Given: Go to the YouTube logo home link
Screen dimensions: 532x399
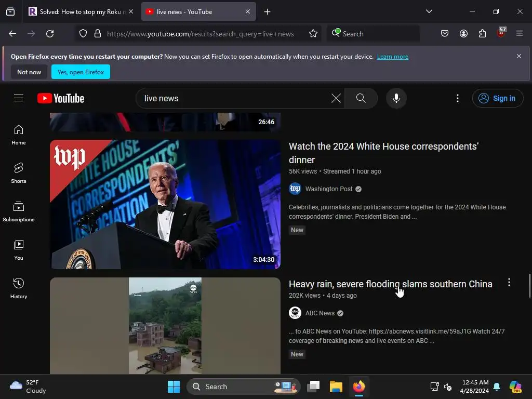Looking at the screenshot, I should pos(61,98).
